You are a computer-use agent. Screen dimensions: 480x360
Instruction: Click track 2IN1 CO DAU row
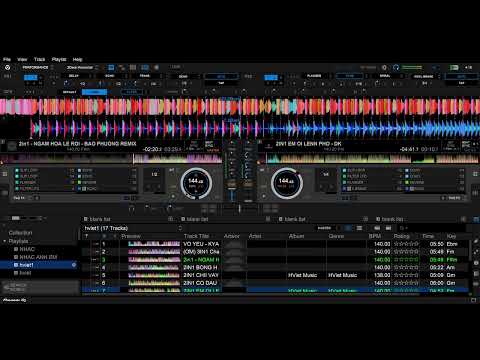(275, 283)
